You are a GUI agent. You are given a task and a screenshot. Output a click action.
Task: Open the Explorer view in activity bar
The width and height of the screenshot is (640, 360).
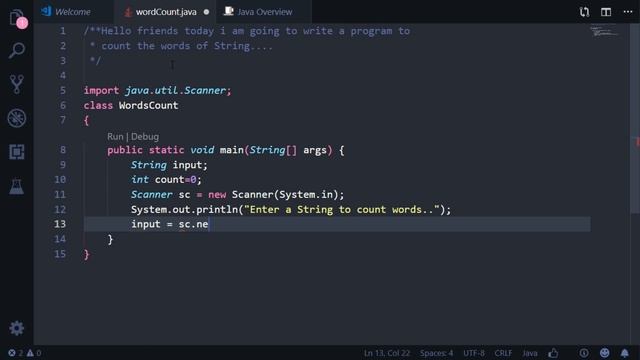click(17, 18)
